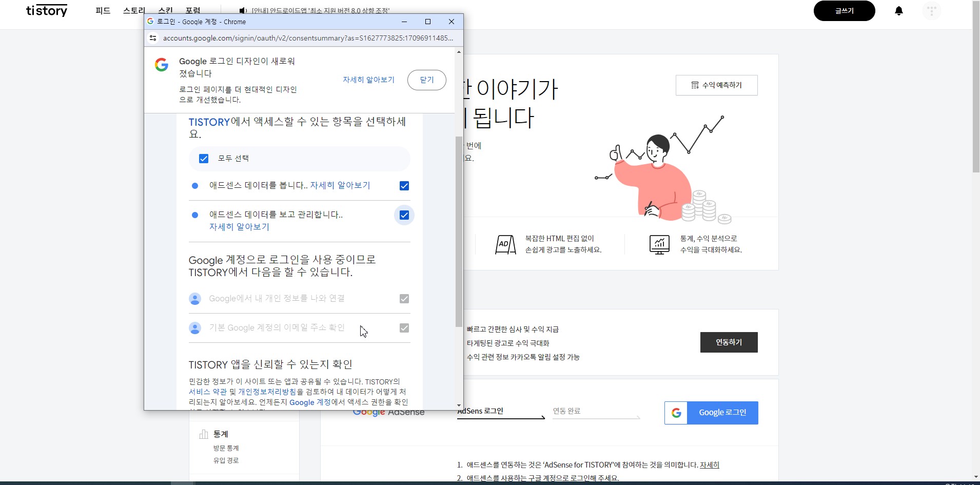
Task: Open 자세히 알아보기 under 보고 관리합니다
Action: click(x=239, y=227)
